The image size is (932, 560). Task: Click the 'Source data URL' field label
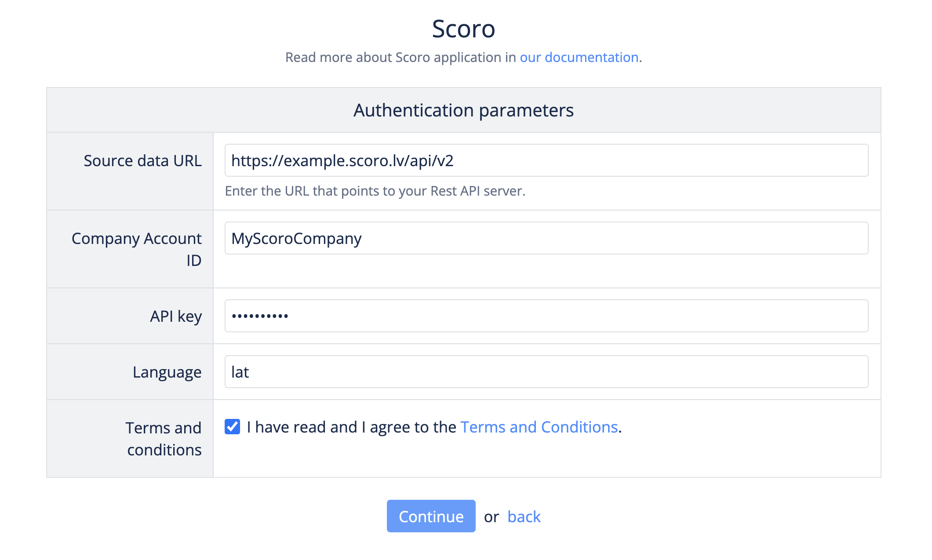coord(142,161)
